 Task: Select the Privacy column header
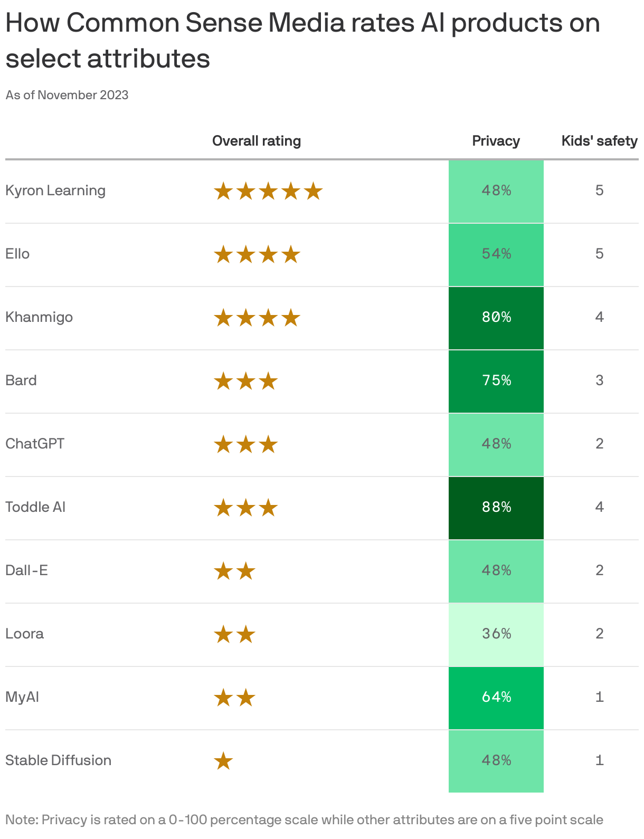[496, 141]
